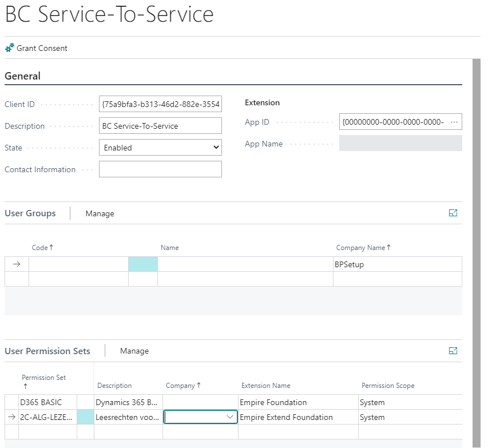Screen dimensions: 496x448
Task: Sort User Groups by Company Name column
Action: click(x=363, y=247)
